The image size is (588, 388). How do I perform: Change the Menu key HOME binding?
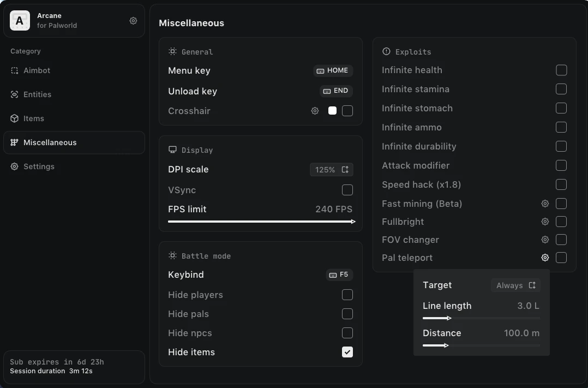pyautogui.click(x=333, y=70)
